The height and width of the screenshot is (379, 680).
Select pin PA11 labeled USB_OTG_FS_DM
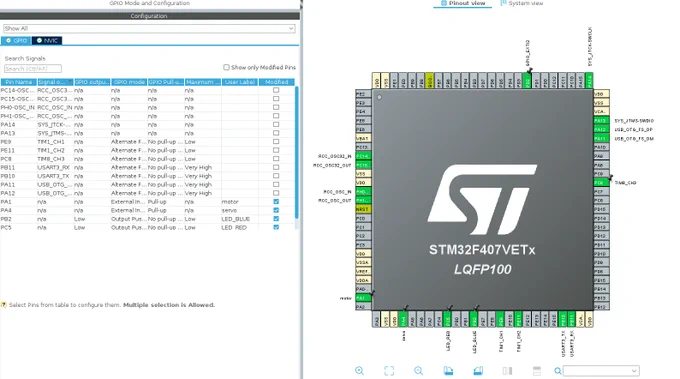602,138
